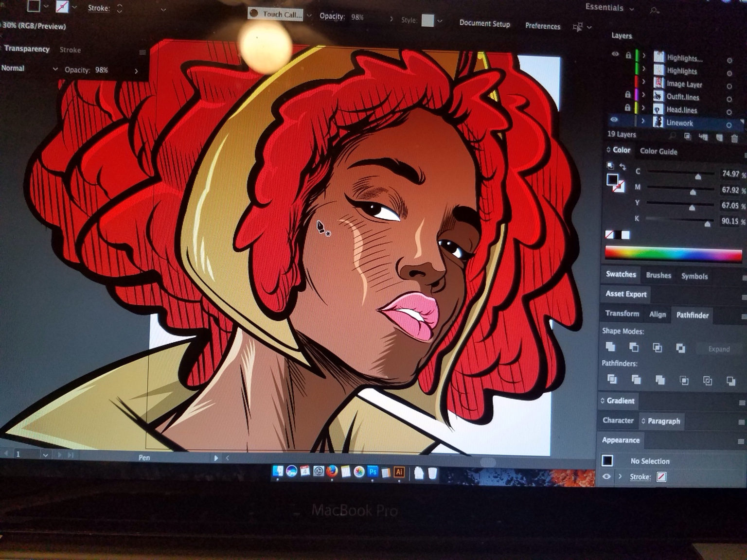Image resolution: width=747 pixels, height=560 pixels.
Task: Open the Style dropdown in control bar
Action: [x=440, y=21]
